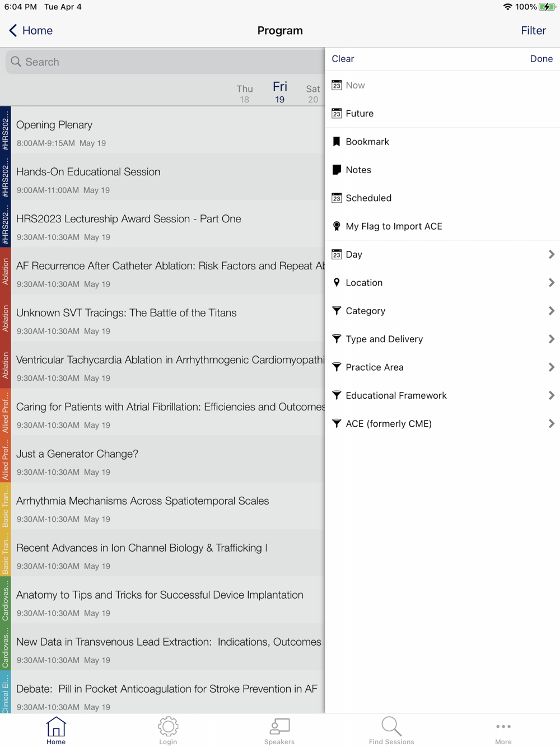Image resolution: width=560 pixels, height=747 pixels.
Task: Expand the Practice Area chevron
Action: [551, 367]
